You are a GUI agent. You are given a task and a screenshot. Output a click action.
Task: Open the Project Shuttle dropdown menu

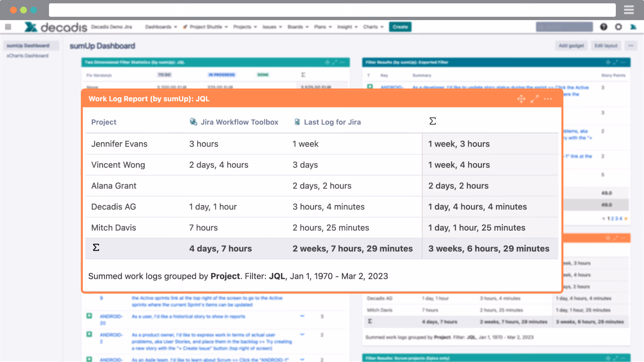click(x=206, y=27)
